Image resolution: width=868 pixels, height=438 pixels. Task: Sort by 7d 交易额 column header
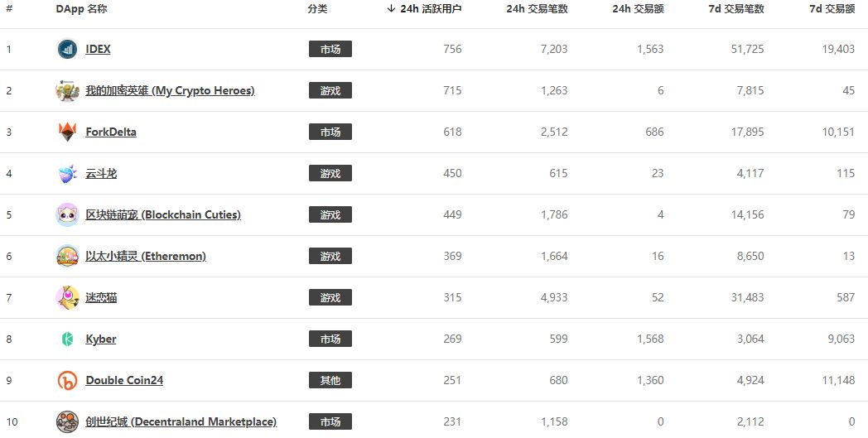point(832,9)
